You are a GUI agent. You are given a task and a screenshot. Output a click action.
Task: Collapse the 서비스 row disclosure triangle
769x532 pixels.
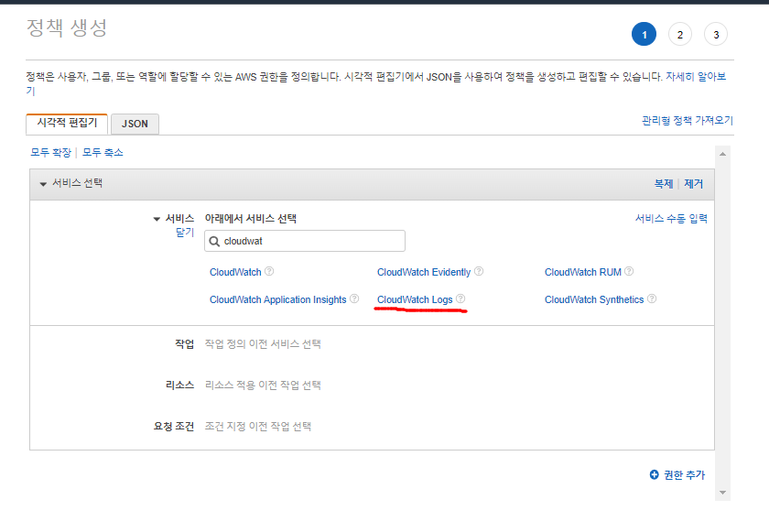coord(157,219)
